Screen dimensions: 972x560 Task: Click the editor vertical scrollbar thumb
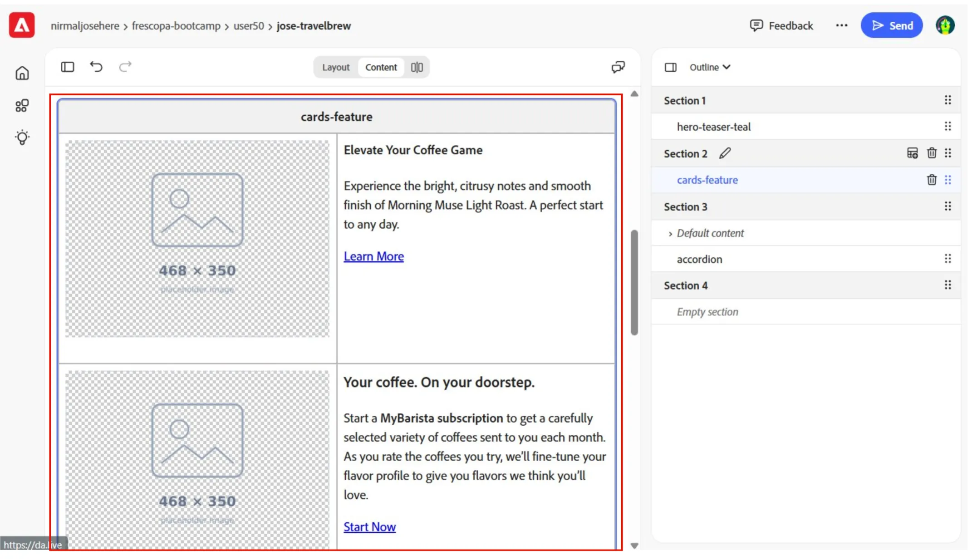point(634,282)
